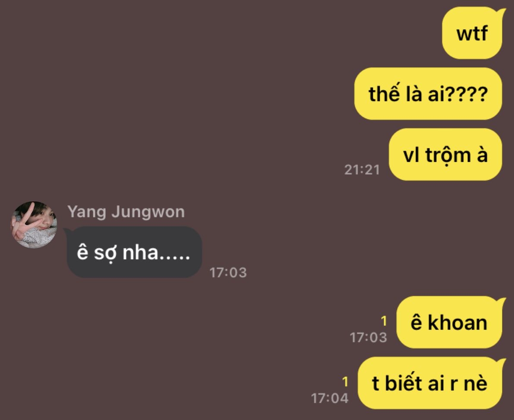Viewport: 514px width, 420px height.
Task: Select the 't biết ai r nè' bubble
Action: click(430, 383)
